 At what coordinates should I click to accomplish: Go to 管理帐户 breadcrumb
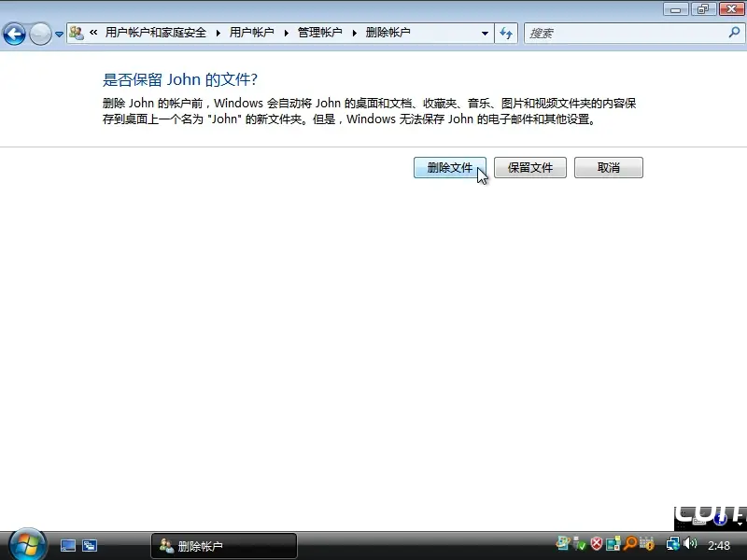coord(319,33)
